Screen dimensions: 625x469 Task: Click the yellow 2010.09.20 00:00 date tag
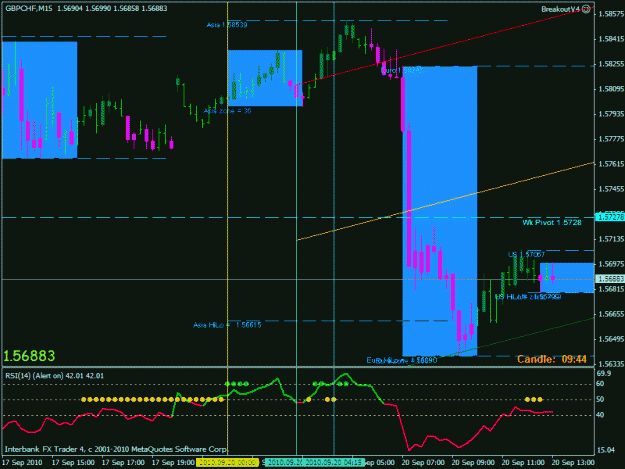pos(228,463)
